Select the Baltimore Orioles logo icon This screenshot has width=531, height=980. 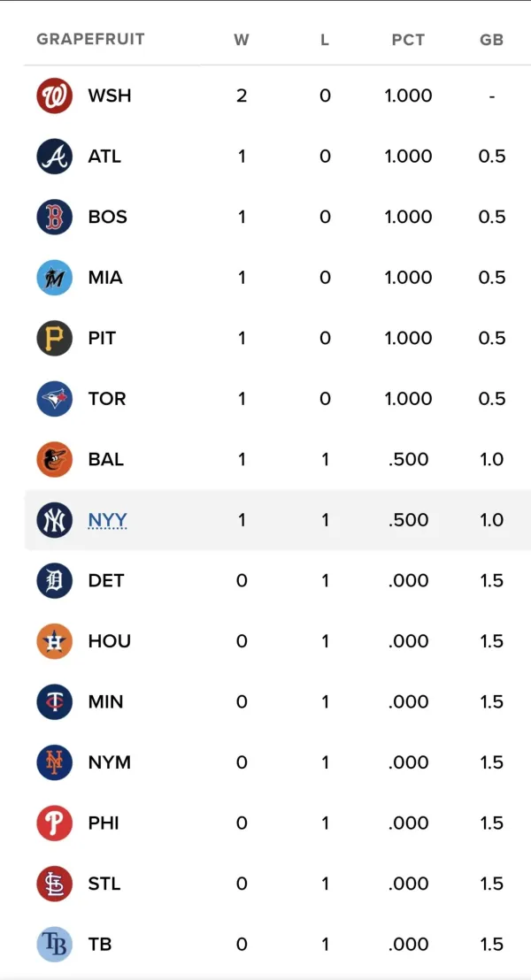(x=54, y=459)
